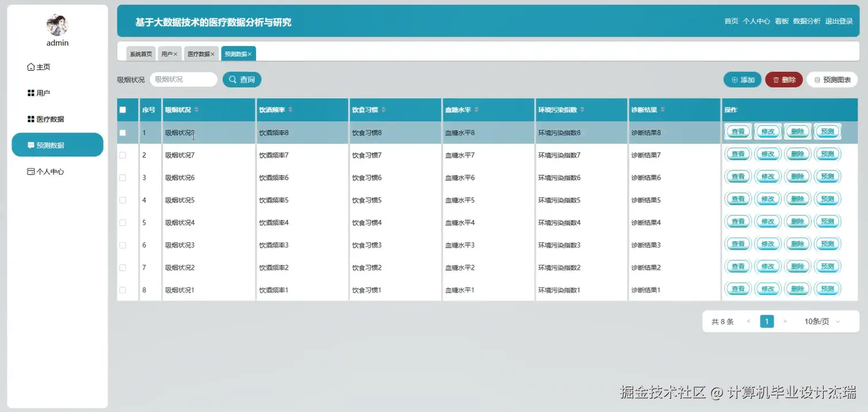Click the 首页 link in the header
The width and height of the screenshot is (868, 412).
[x=731, y=21]
